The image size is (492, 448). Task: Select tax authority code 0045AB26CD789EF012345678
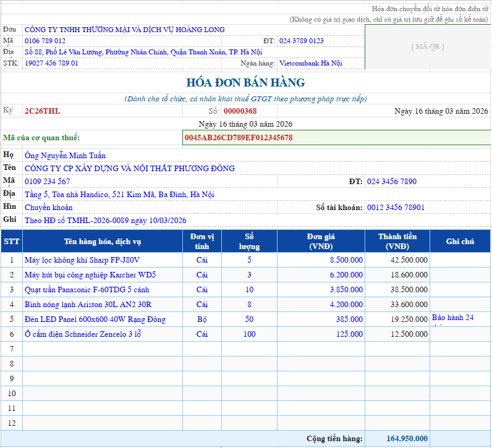(x=239, y=138)
